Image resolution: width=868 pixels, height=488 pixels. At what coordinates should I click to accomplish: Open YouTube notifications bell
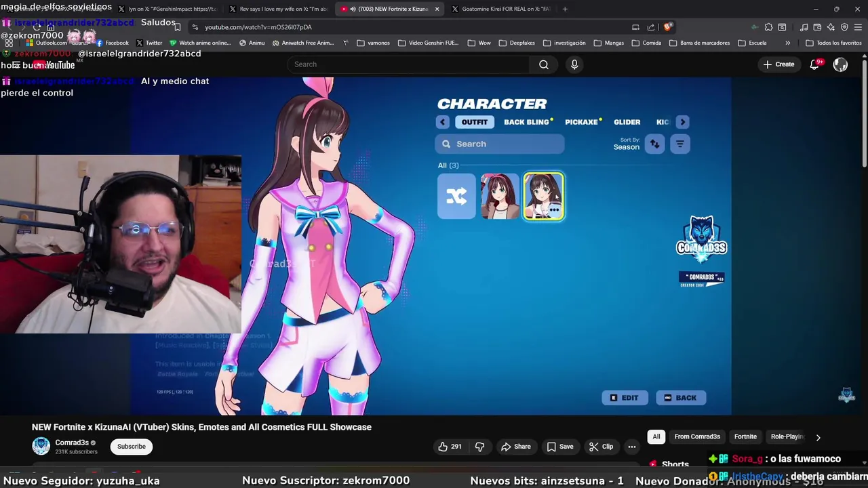[815, 64]
